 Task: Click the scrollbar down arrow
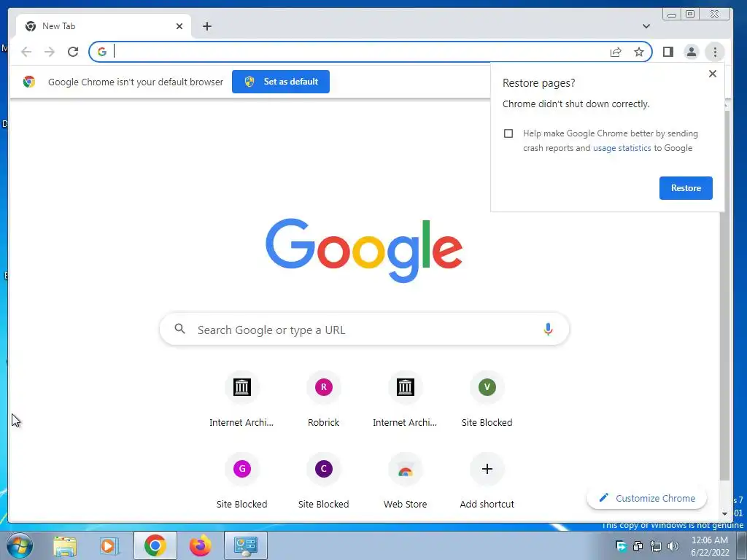(724, 514)
